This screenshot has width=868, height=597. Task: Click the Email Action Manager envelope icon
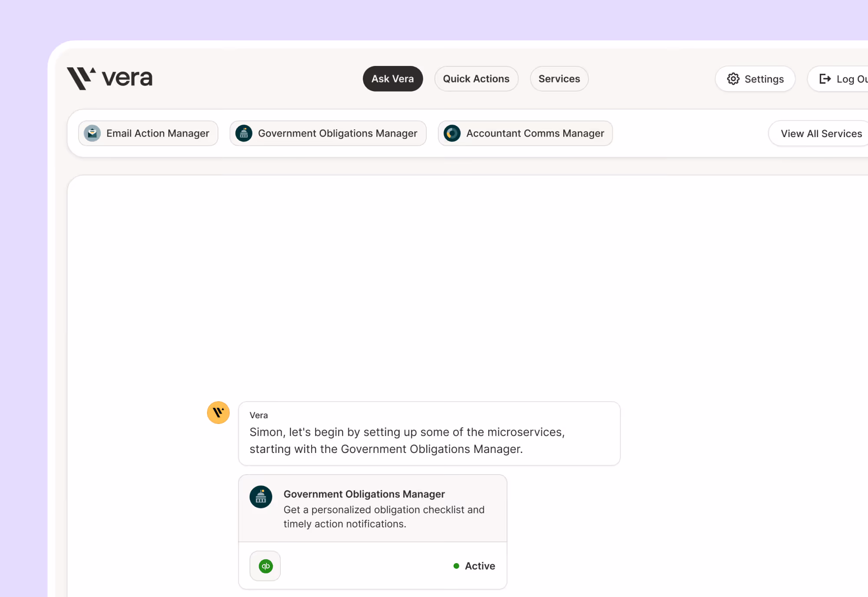point(92,133)
